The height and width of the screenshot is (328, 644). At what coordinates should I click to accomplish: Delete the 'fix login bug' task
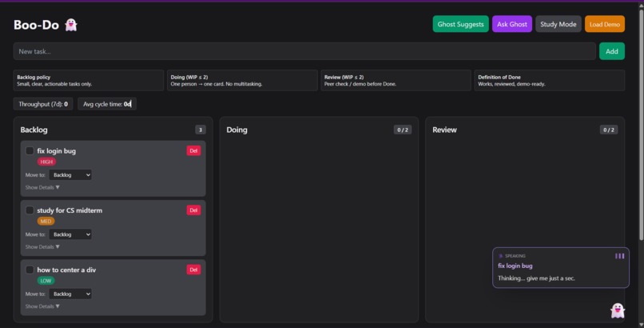[x=193, y=151]
